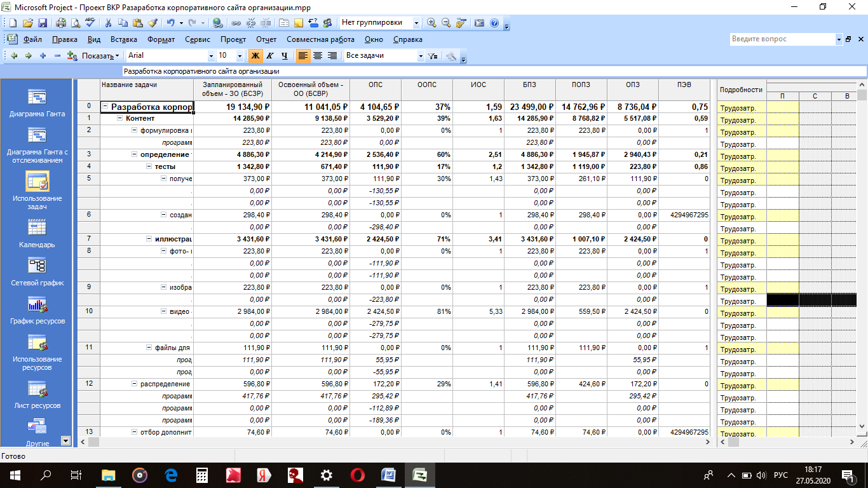Open the Файл menu

point(32,39)
